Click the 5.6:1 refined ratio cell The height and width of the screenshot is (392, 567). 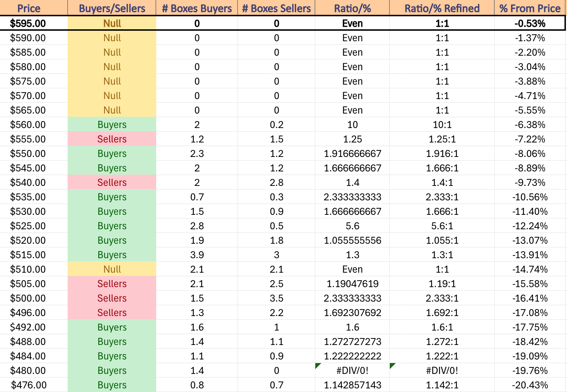tap(442, 226)
